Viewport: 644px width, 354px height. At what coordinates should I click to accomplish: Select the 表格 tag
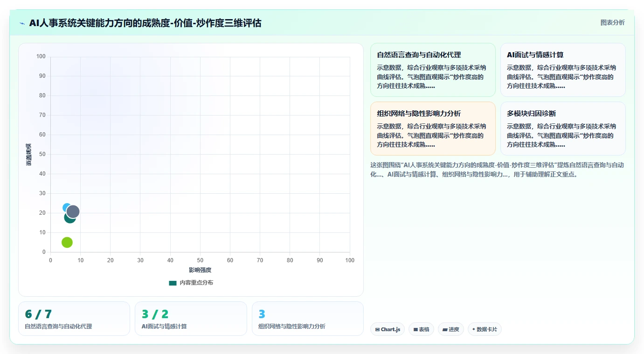tap(421, 329)
